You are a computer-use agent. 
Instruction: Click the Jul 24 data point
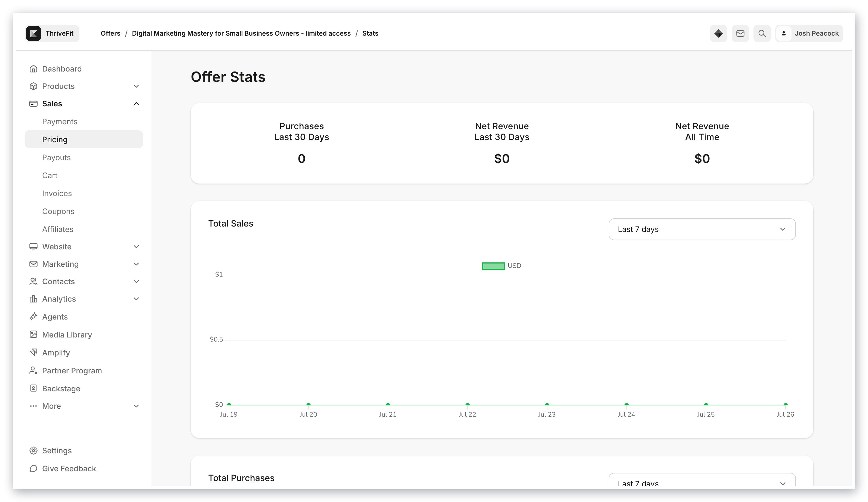pos(626,405)
